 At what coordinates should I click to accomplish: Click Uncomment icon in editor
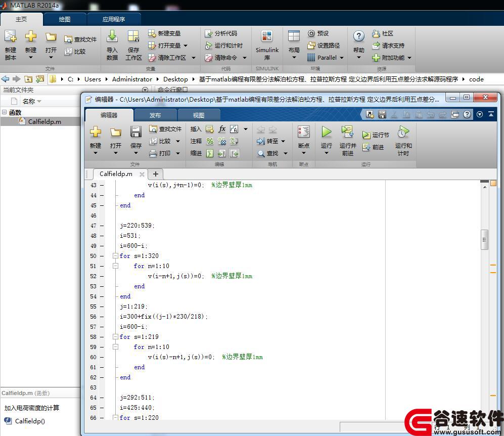(222, 141)
